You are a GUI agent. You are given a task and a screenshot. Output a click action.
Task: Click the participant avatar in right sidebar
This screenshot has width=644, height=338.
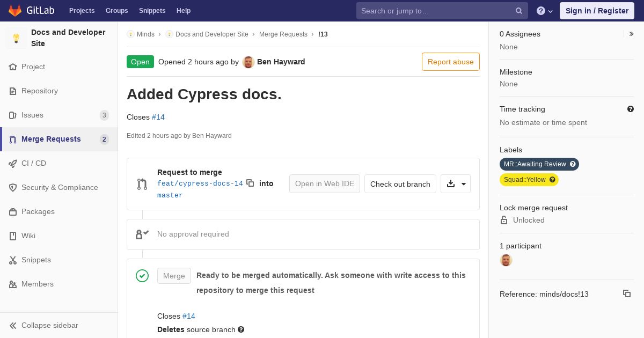point(506,260)
